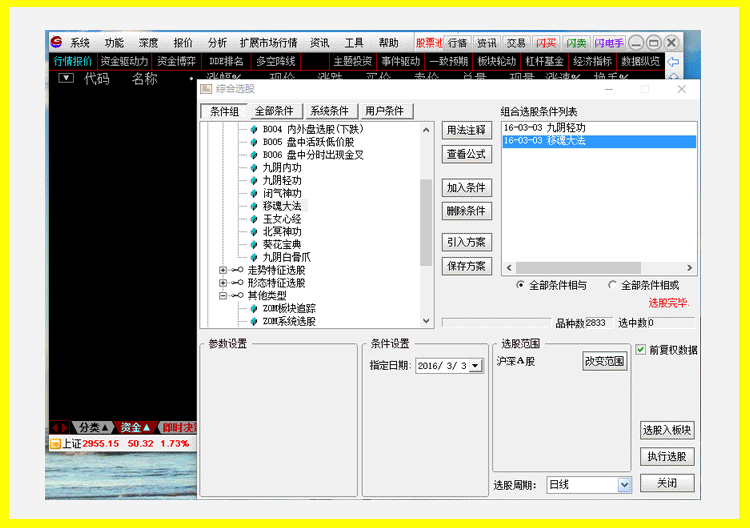The width and height of the screenshot is (750, 528).
Task: Click the 闪卖 toolbar button
Action: click(x=576, y=44)
